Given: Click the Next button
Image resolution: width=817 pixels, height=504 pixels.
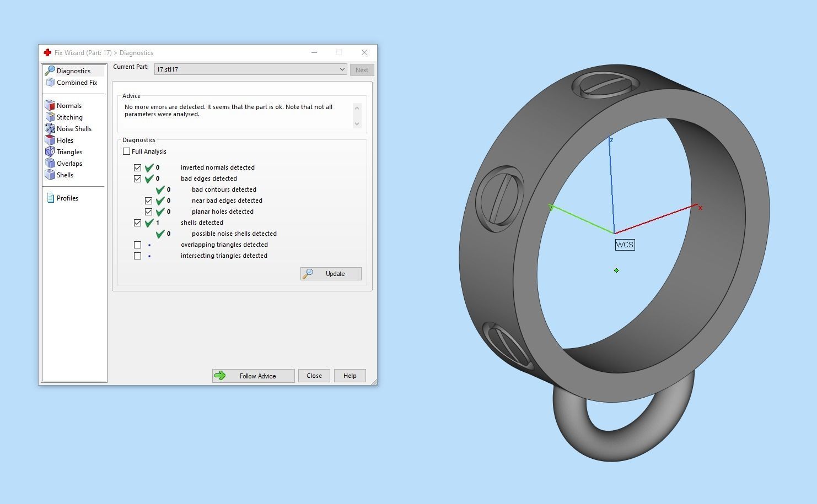Looking at the screenshot, I should point(362,69).
